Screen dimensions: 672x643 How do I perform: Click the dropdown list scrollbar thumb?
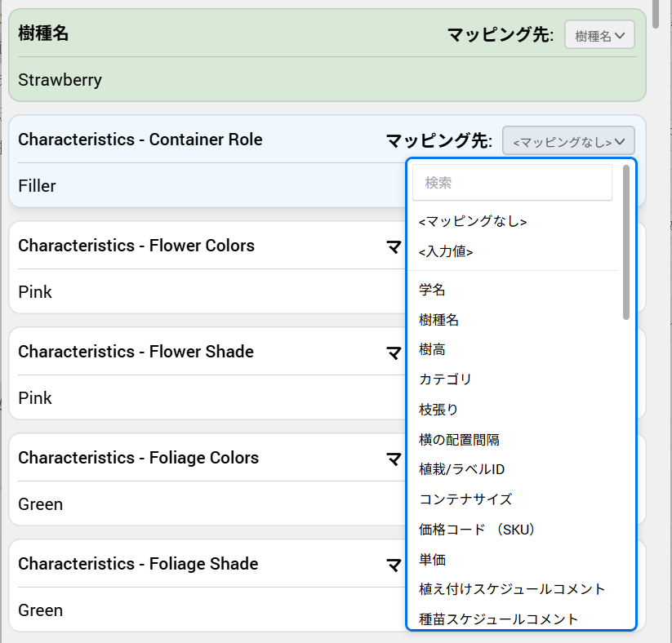point(626,242)
